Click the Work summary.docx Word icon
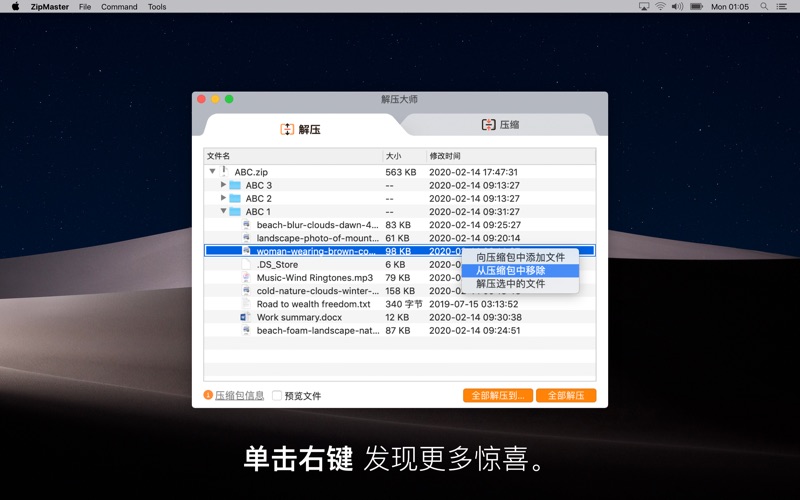Screen dimensions: 800x500 coord(245,317)
